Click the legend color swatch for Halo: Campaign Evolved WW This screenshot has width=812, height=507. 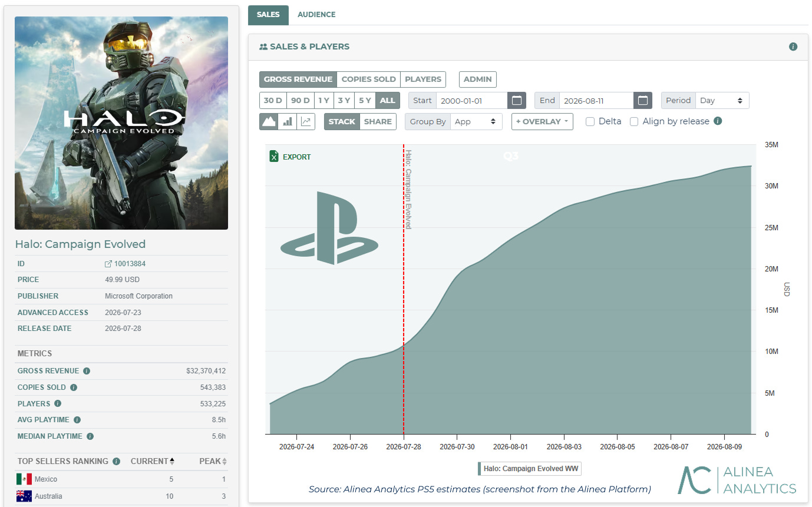pyautogui.click(x=480, y=469)
